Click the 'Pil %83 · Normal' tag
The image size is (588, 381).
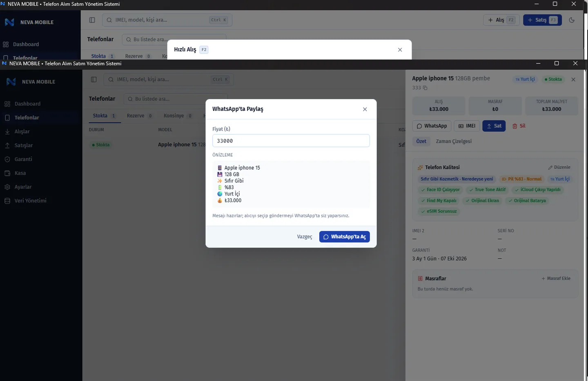[x=521, y=179]
